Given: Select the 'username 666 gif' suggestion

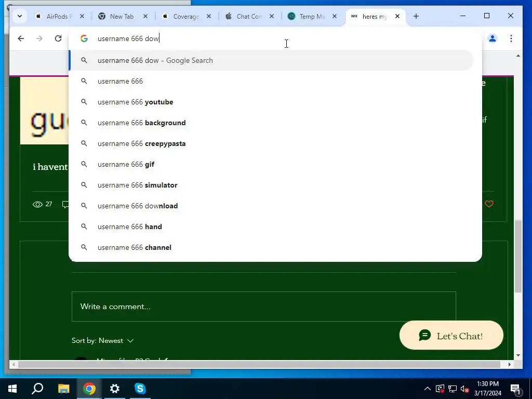Looking at the screenshot, I should coord(271,164).
